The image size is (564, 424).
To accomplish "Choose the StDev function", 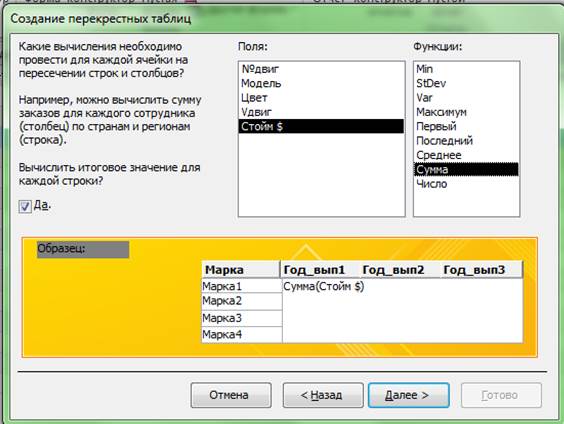I will (x=466, y=83).
